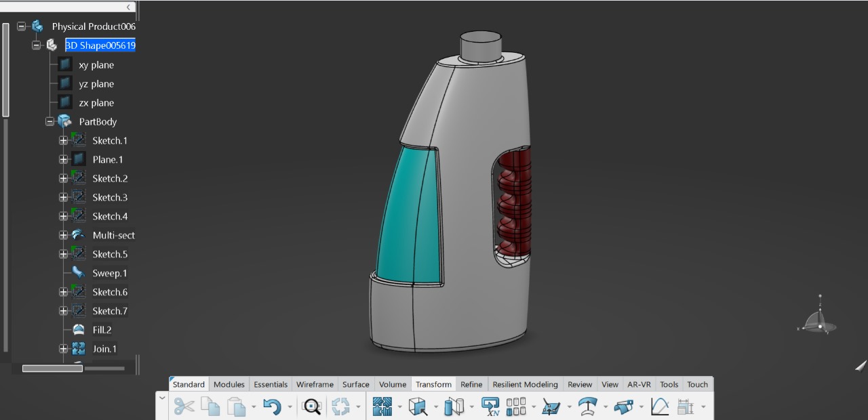The image size is (868, 420).
Task: Click the Sweep.1 feature icon
Action: point(79,273)
